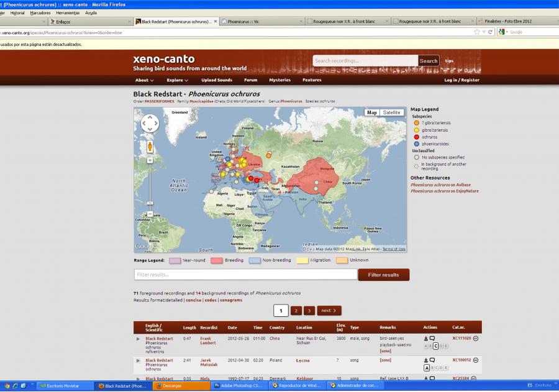This screenshot has height=392, width=559.
Task: Select quality rating A for Frank Lambert recording
Action: point(426,346)
